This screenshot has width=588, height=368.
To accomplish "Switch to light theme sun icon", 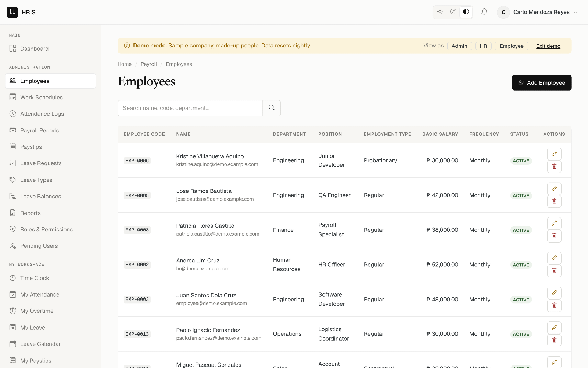I will point(440,12).
